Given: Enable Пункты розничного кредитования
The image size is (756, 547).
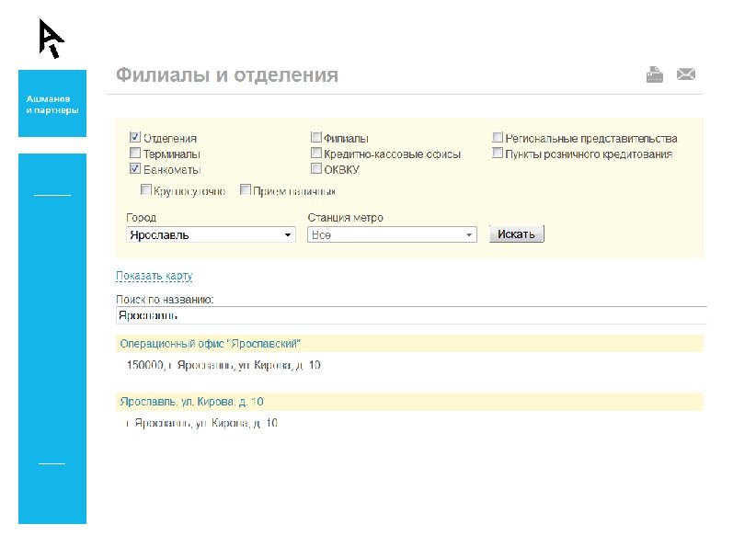Looking at the screenshot, I should 498,153.
